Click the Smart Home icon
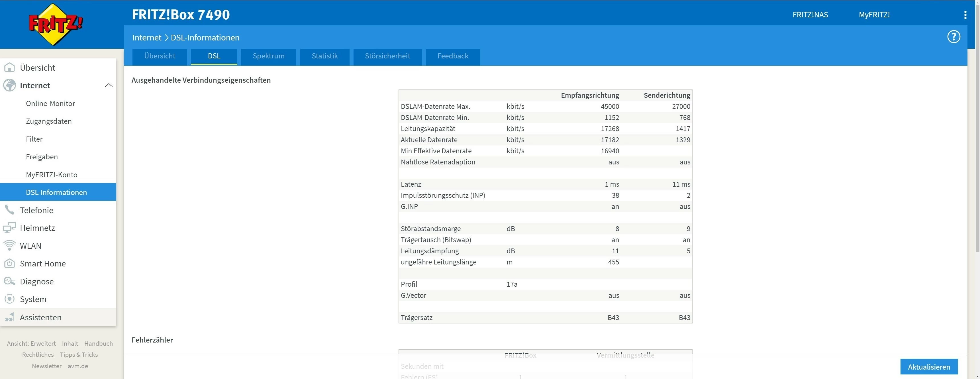Screen dimensions: 980x379 point(9,263)
